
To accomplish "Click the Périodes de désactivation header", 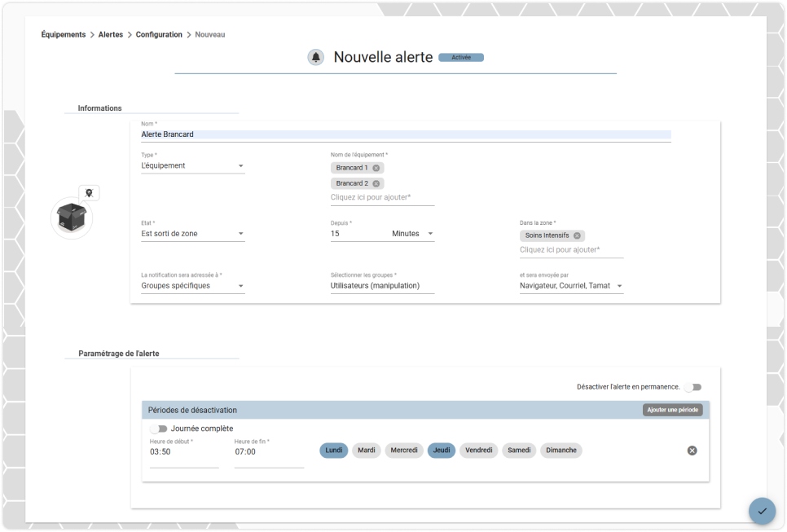I will [192, 410].
